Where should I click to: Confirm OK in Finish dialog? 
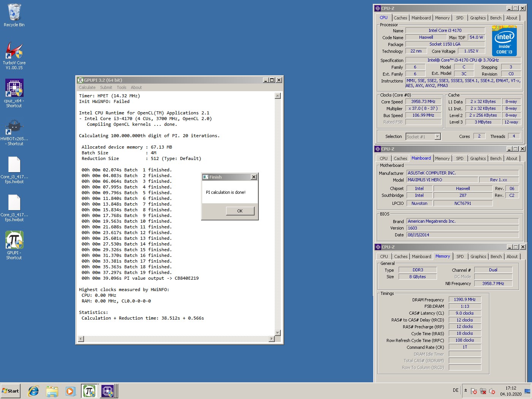pos(240,211)
